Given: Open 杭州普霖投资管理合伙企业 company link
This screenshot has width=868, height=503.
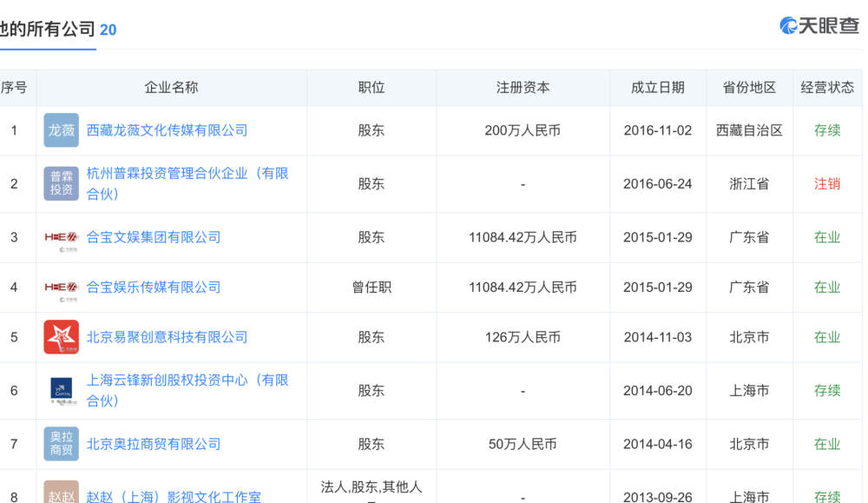Looking at the screenshot, I should click(x=187, y=183).
